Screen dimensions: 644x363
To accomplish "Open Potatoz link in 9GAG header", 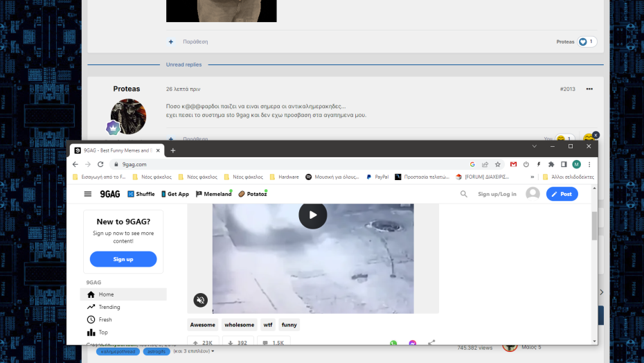I will pos(253,194).
